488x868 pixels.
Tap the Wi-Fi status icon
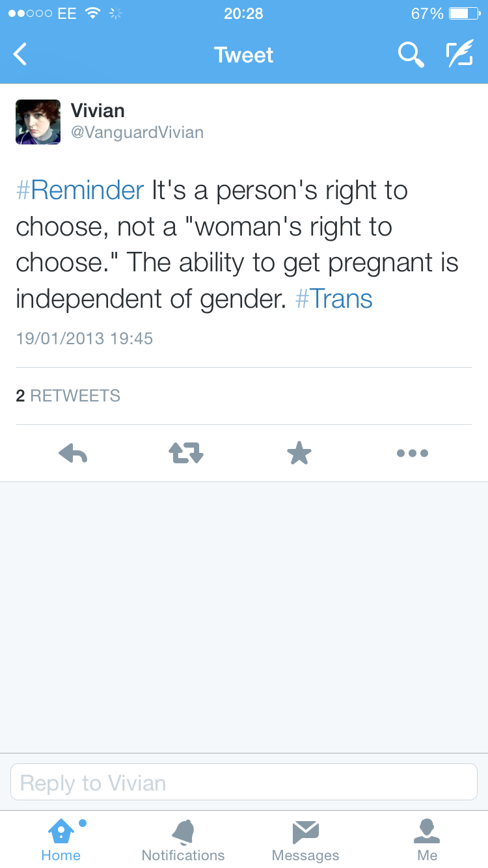click(93, 14)
